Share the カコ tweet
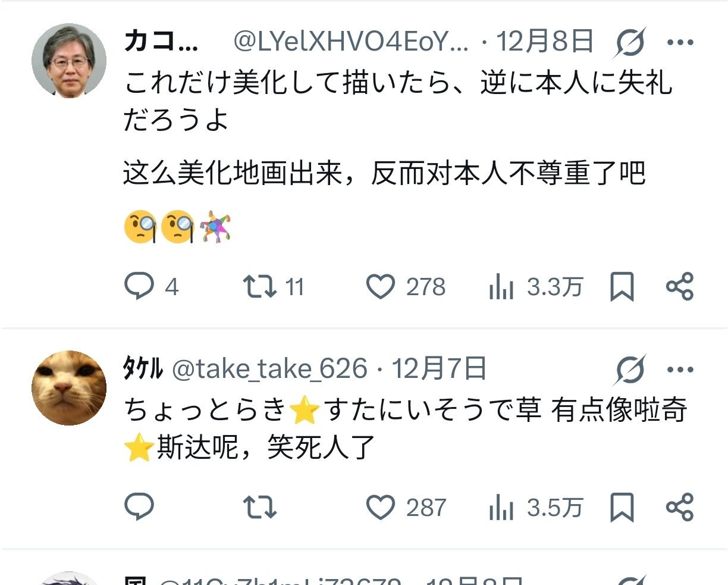 point(680,287)
